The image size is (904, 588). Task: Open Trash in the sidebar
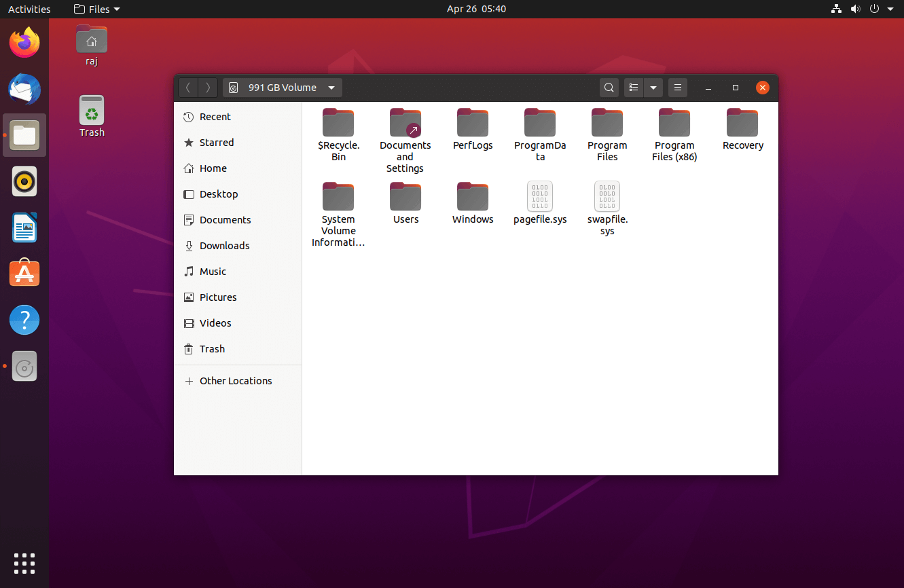click(x=238, y=349)
